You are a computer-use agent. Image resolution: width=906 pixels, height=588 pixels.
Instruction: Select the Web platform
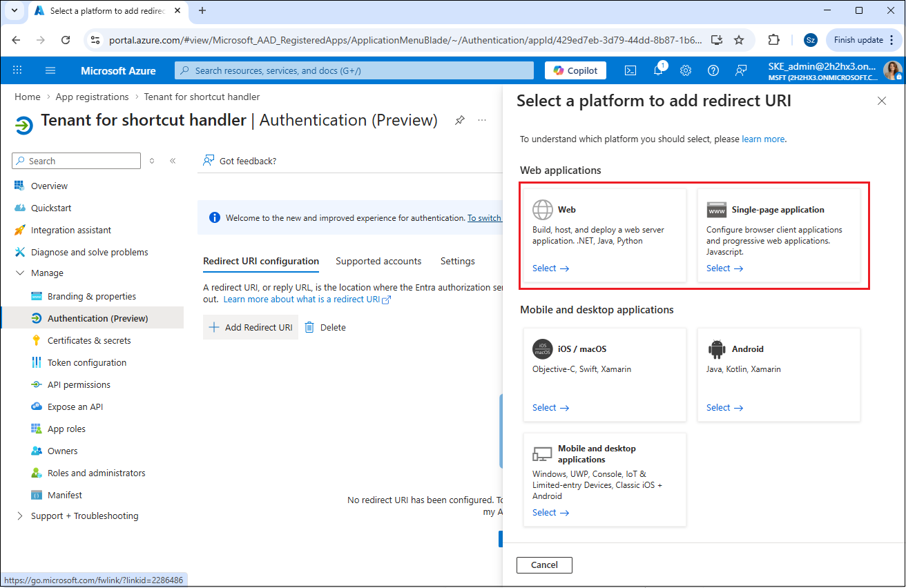550,268
